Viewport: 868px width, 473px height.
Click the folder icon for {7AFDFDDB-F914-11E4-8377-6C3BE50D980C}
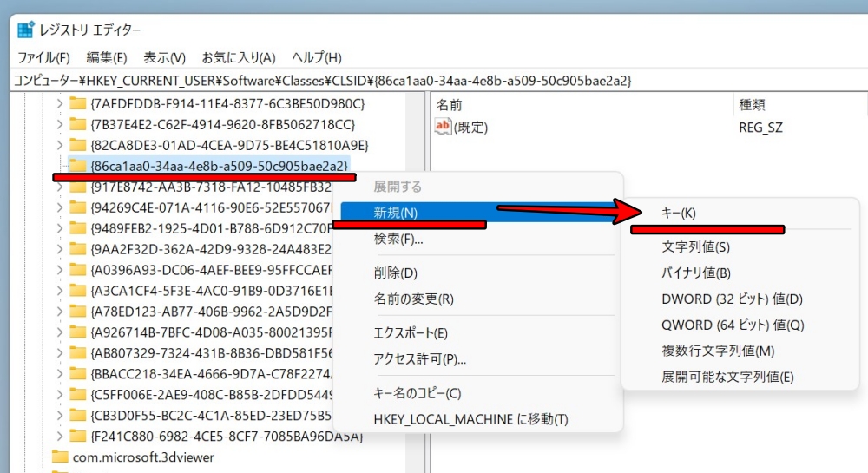coord(78,103)
